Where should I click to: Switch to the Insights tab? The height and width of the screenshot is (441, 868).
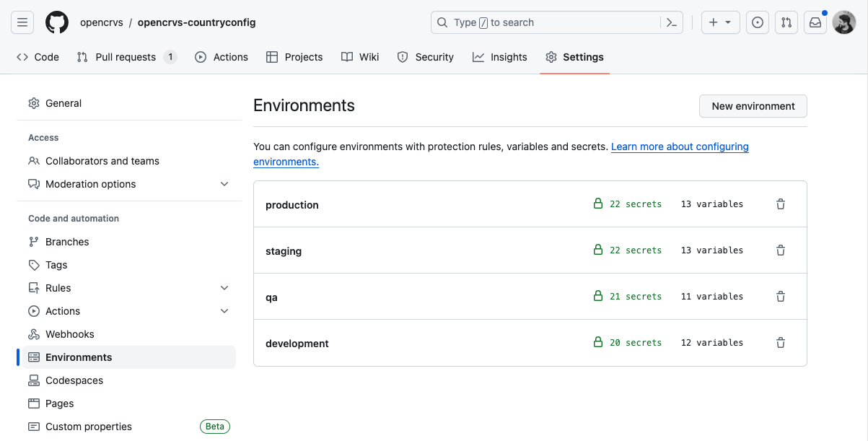coord(500,57)
